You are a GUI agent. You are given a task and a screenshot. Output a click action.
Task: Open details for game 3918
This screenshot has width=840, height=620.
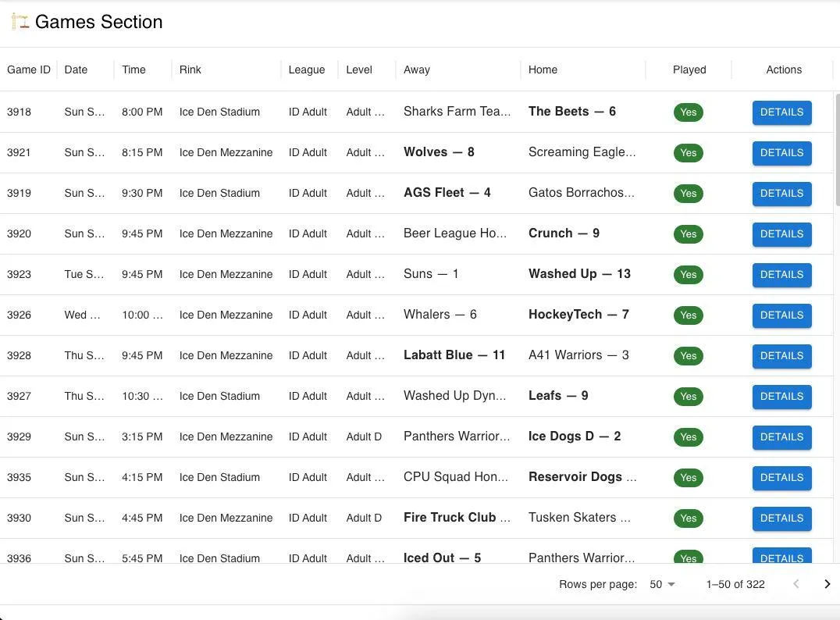(x=781, y=112)
